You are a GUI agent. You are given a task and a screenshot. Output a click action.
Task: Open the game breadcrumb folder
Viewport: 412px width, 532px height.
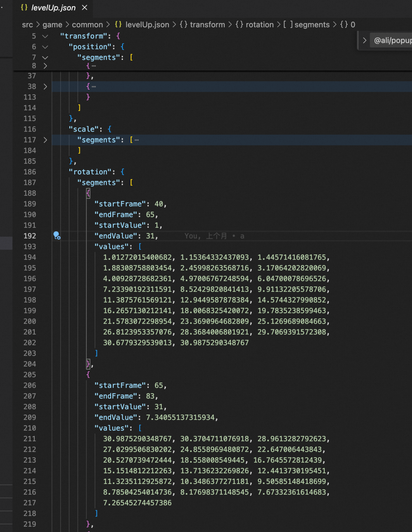tap(52, 25)
